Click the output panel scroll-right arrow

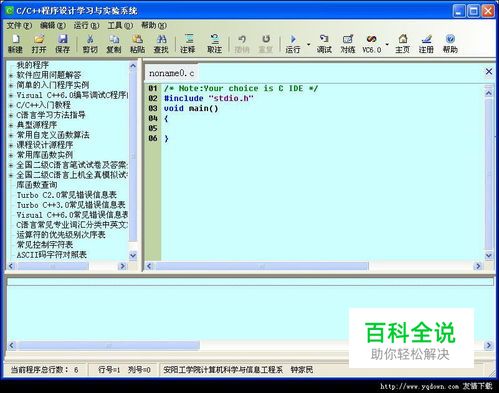488,345
